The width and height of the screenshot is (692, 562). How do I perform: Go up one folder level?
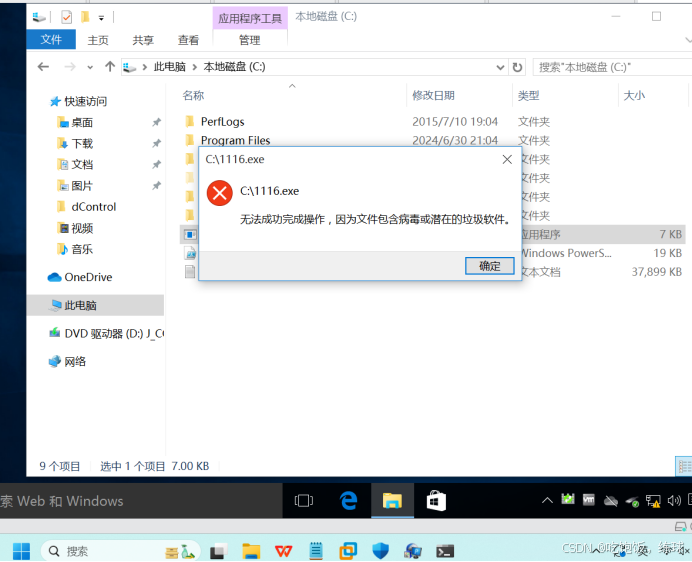click(x=110, y=67)
